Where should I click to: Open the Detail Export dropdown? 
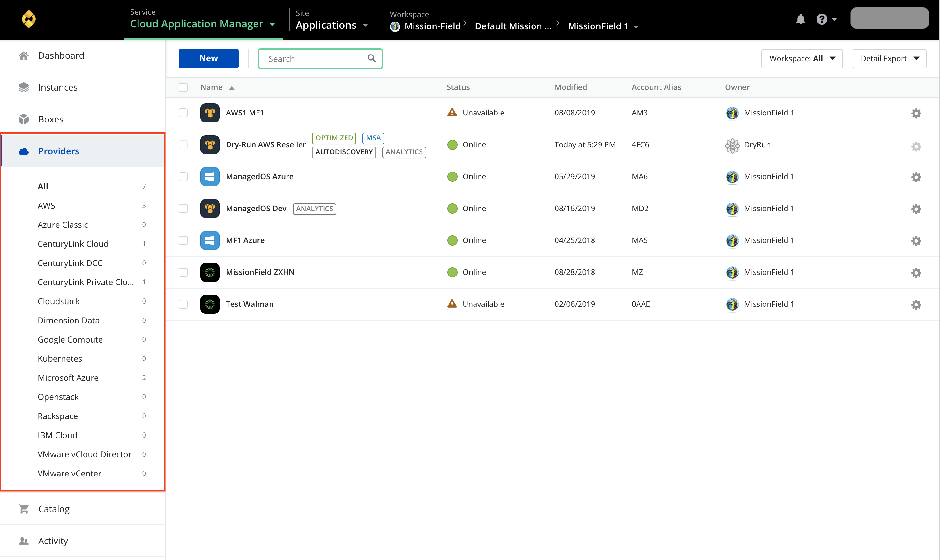coord(889,58)
